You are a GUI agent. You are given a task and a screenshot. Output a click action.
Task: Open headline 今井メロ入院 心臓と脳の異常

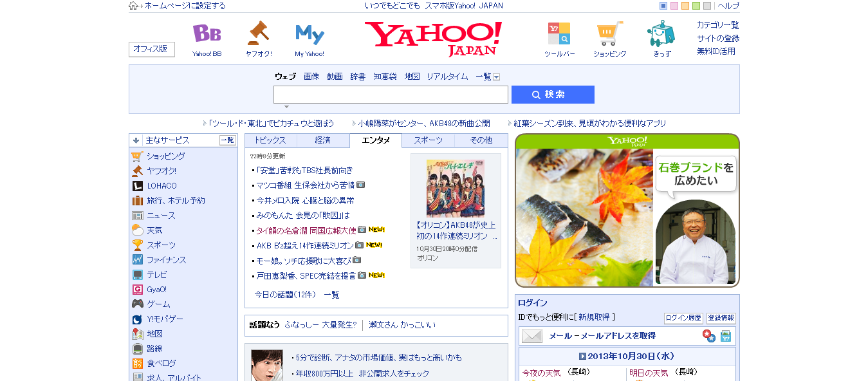click(x=305, y=200)
